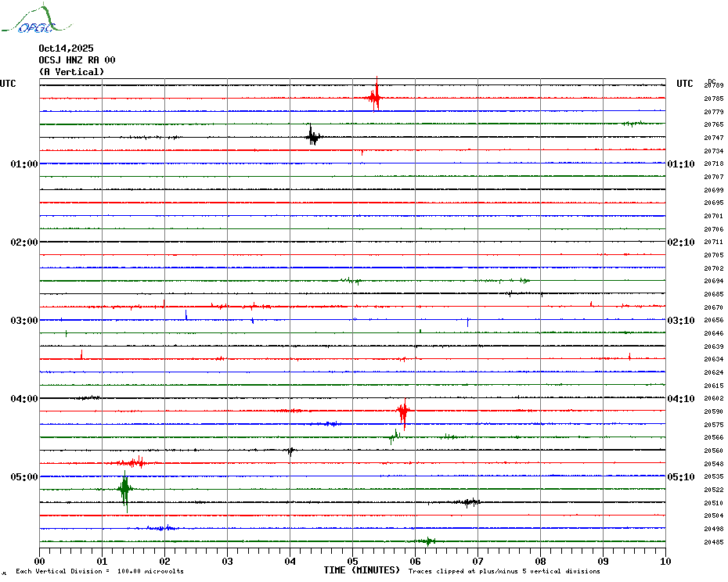Click the 04:10 time label on right axis

coord(680,399)
